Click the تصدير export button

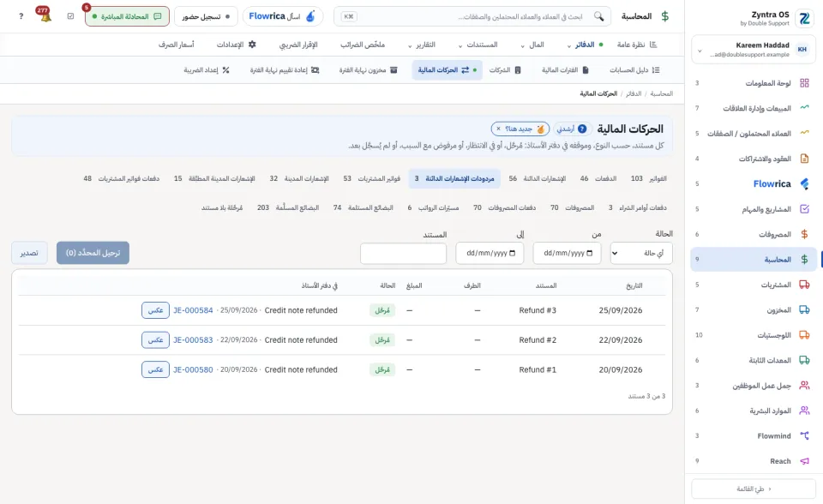tap(29, 253)
